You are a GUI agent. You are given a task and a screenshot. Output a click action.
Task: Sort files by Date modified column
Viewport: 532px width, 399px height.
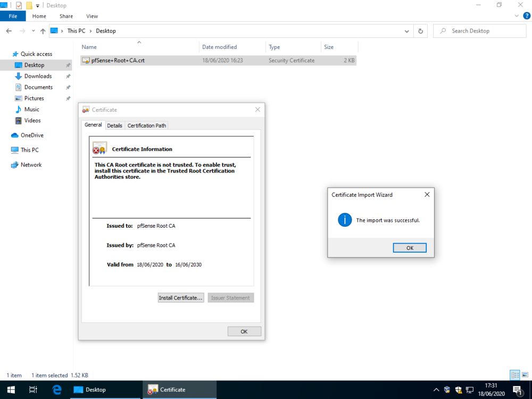pos(232,47)
